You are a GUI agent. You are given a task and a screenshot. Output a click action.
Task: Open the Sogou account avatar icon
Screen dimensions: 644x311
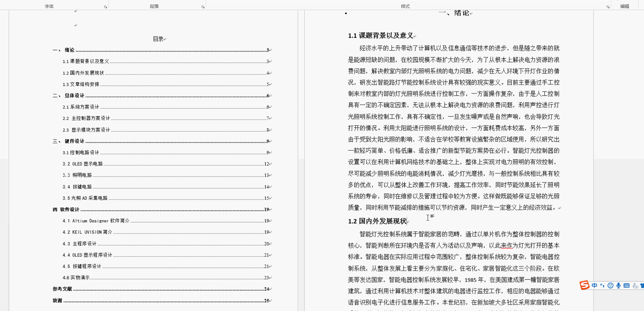tap(635, 286)
